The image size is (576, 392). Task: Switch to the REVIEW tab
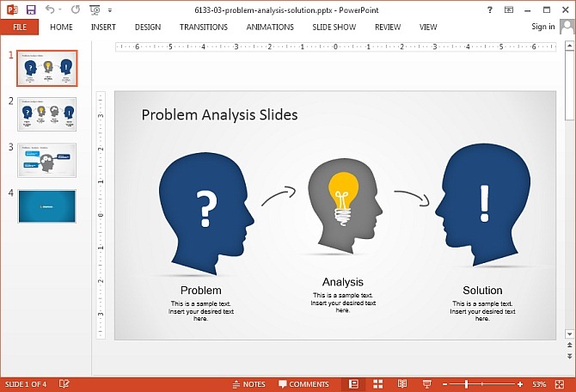click(x=388, y=28)
